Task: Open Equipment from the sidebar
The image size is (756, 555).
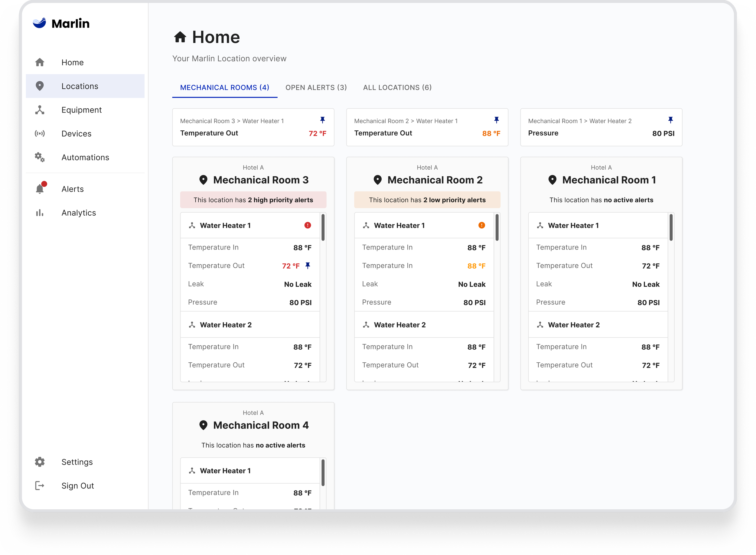Action: pyautogui.click(x=81, y=110)
